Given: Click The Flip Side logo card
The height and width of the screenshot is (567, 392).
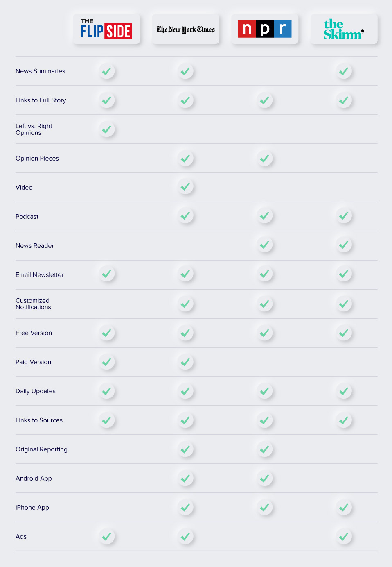Looking at the screenshot, I should pyautogui.click(x=106, y=29).
